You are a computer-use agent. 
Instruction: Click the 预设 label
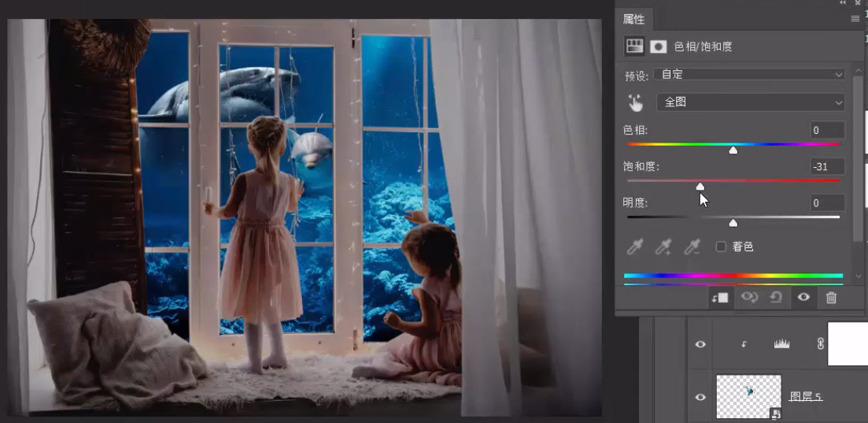(637, 76)
